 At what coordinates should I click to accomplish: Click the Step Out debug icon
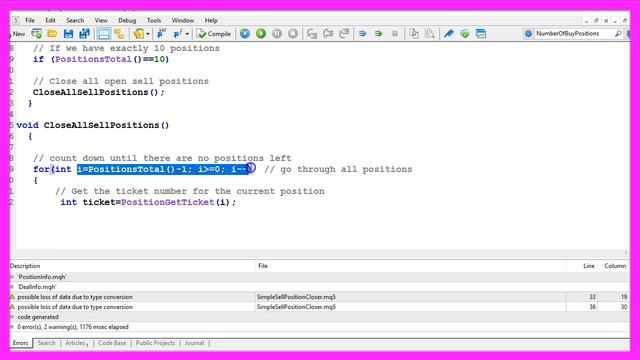coord(344,34)
